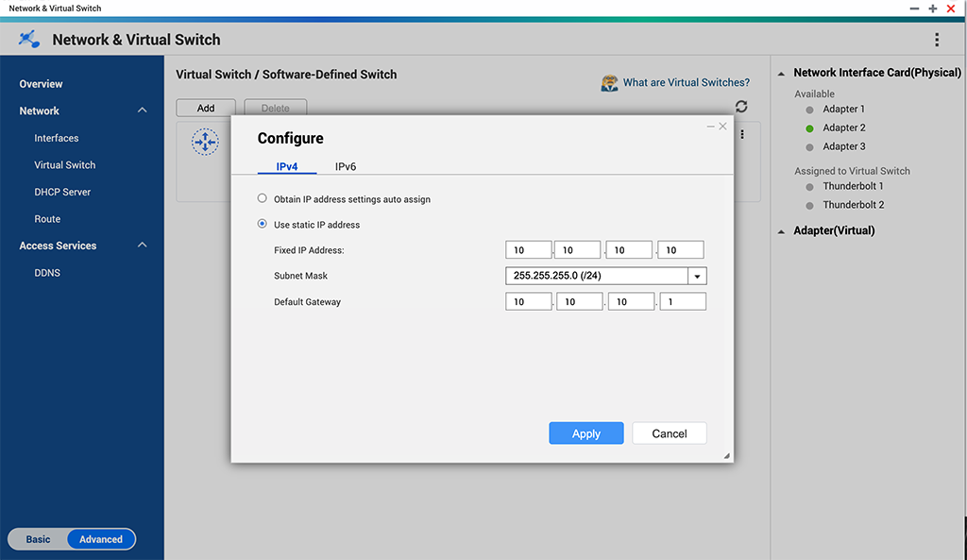
Task: Click the Thunderbolt 2 status dot
Action: (809, 205)
